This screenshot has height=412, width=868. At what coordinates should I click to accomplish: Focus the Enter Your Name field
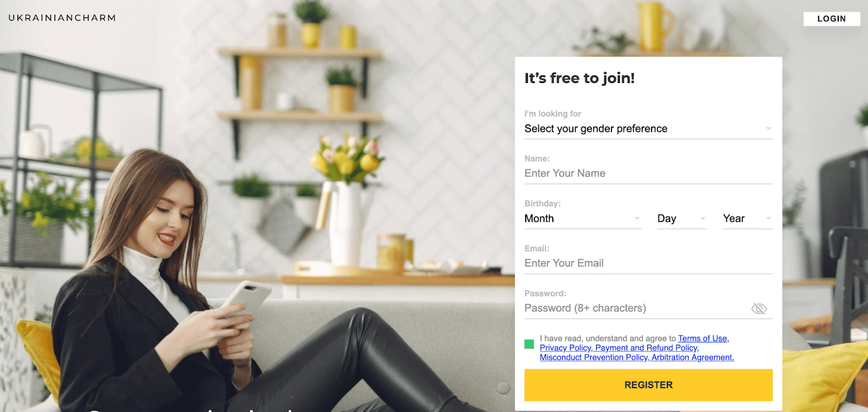648,174
